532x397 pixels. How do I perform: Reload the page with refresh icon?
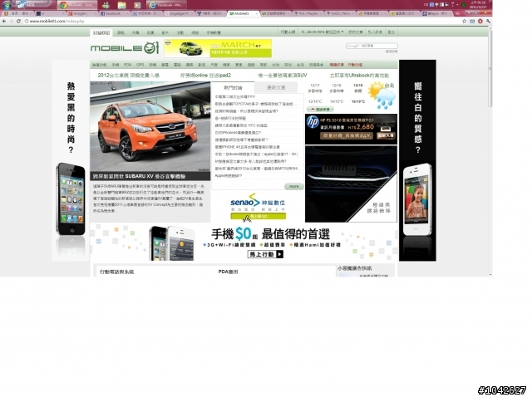(18, 21)
